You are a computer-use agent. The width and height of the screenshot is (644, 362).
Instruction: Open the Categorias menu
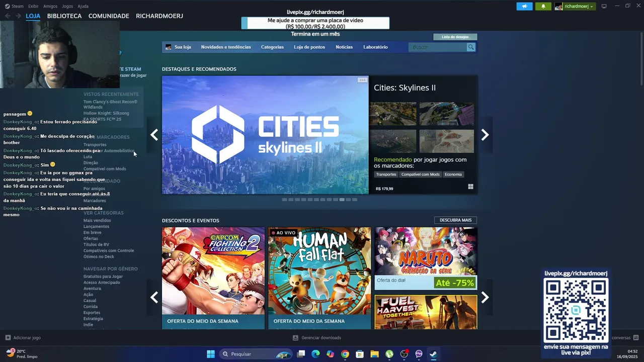272,47
